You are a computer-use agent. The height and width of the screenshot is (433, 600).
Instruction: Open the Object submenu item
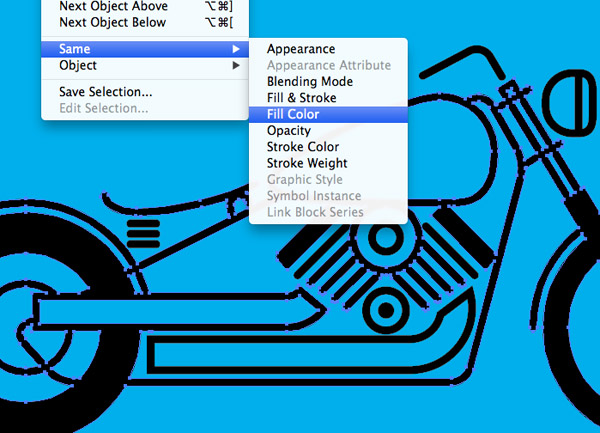pos(145,65)
